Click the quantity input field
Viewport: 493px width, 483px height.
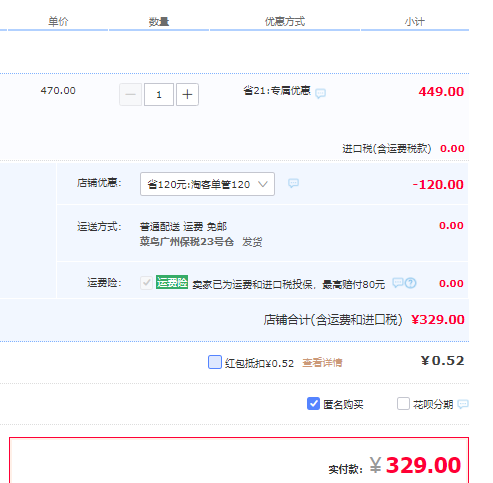[159, 95]
